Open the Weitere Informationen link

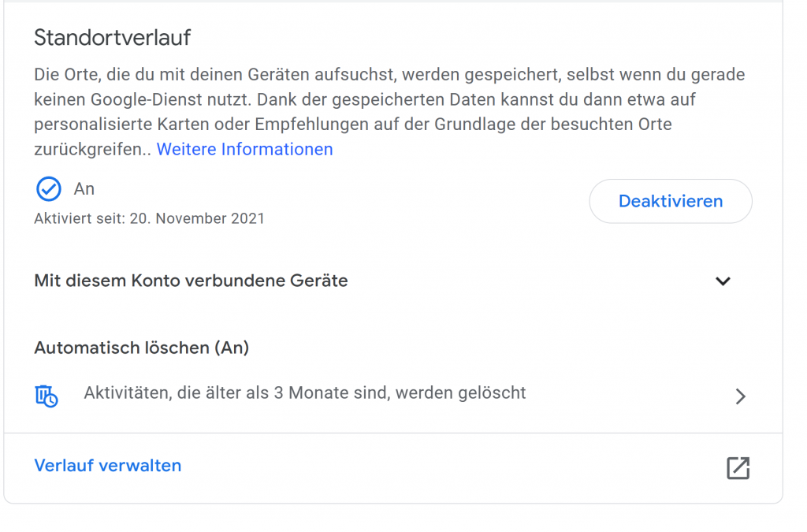[244, 149]
